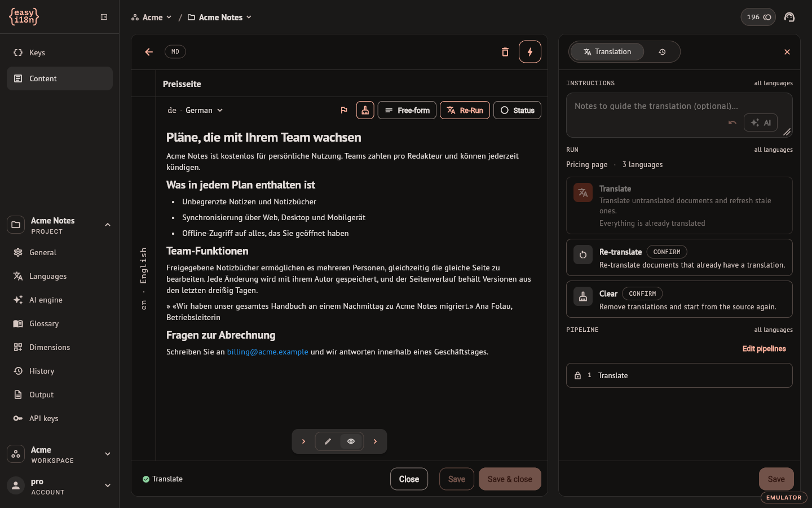Go back with the left arrow
The image size is (812, 508).
(x=149, y=52)
